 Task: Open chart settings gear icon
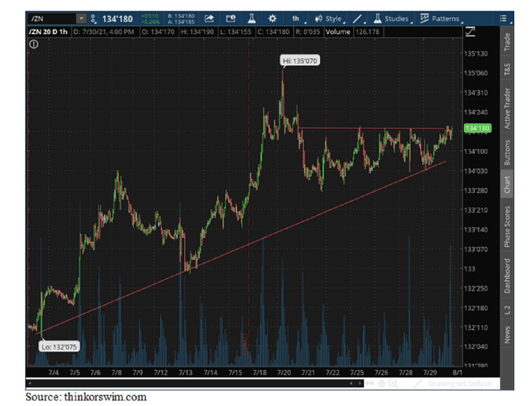point(272,19)
